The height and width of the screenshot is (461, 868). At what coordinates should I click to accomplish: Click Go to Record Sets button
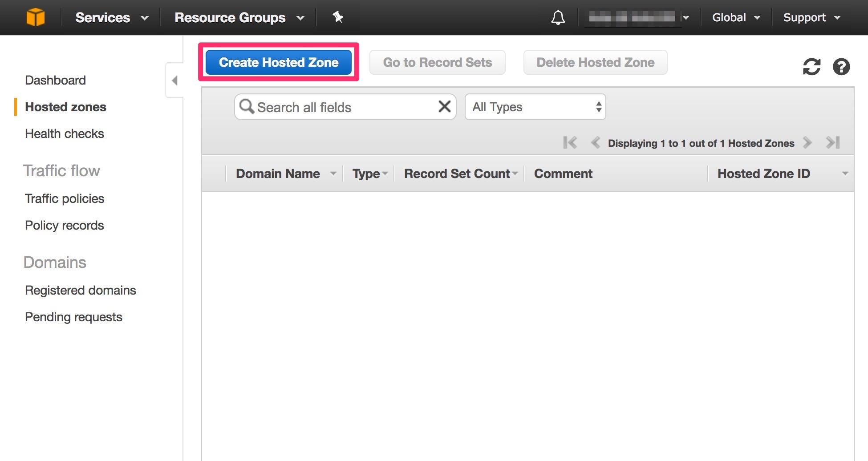tap(438, 62)
